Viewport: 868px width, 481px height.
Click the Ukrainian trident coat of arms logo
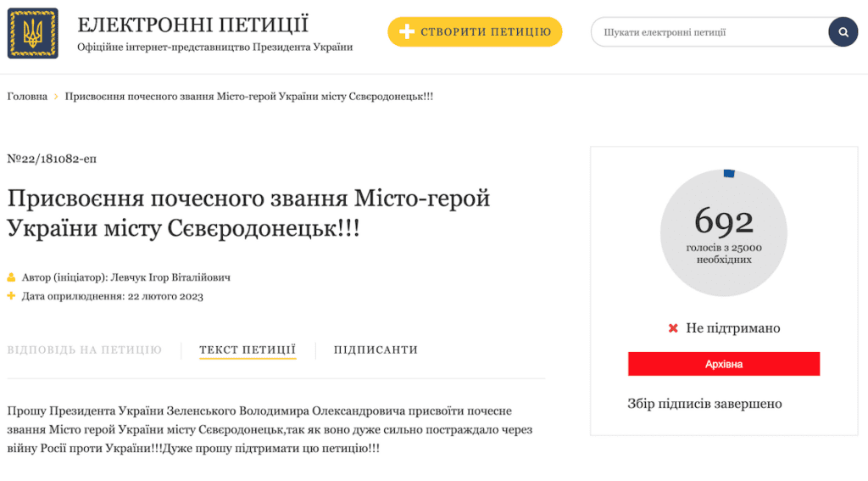(33, 33)
